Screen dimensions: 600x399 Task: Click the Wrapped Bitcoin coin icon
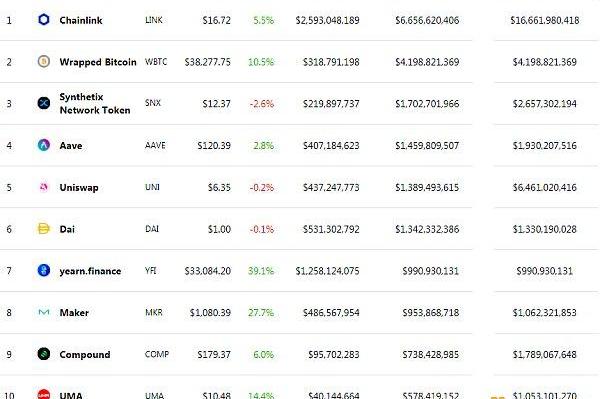point(44,61)
